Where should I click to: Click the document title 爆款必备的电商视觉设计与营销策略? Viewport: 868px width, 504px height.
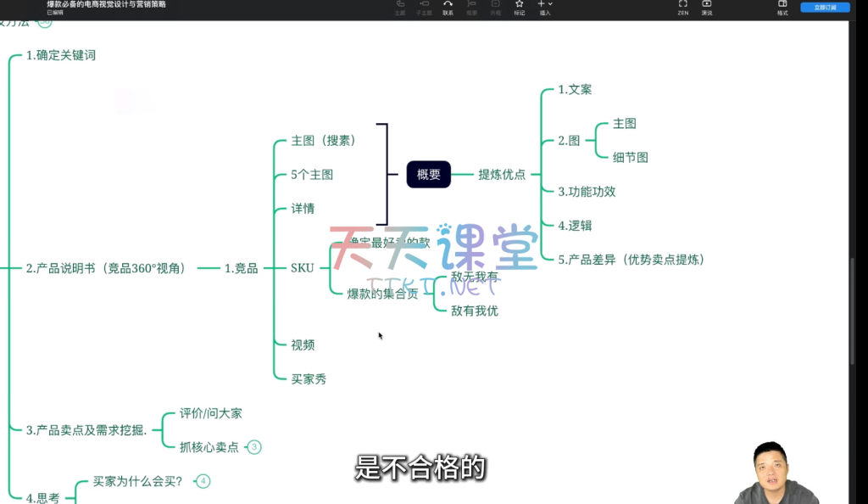[106, 4]
